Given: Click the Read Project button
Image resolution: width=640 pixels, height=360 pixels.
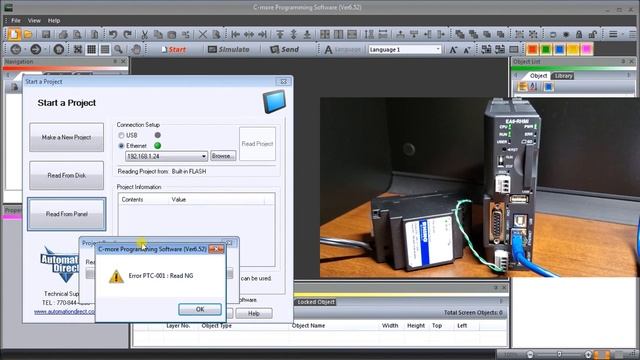Looking at the screenshot, I should 257,144.
